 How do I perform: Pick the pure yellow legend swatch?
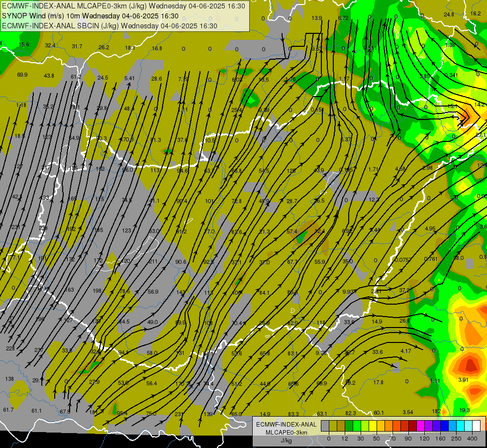coord(373,426)
